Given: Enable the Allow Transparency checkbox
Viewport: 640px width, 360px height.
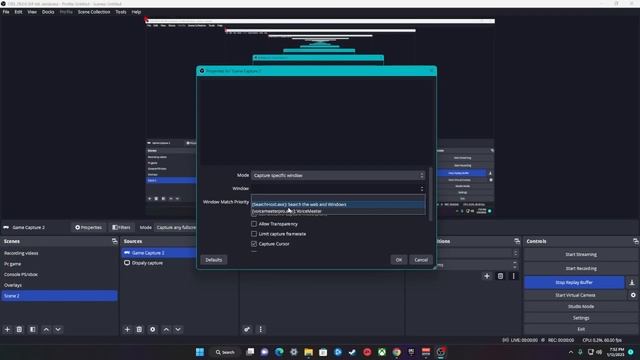Looking at the screenshot, I should point(254,224).
